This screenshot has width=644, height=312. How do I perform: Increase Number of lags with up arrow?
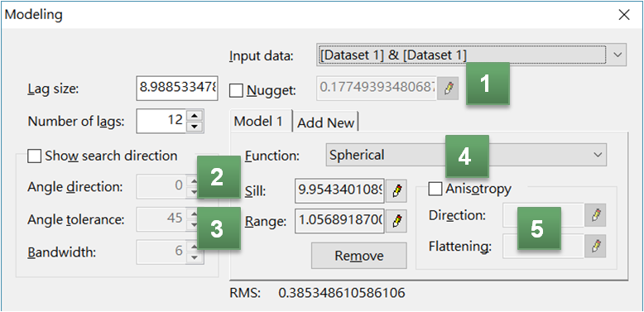tap(195, 114)
